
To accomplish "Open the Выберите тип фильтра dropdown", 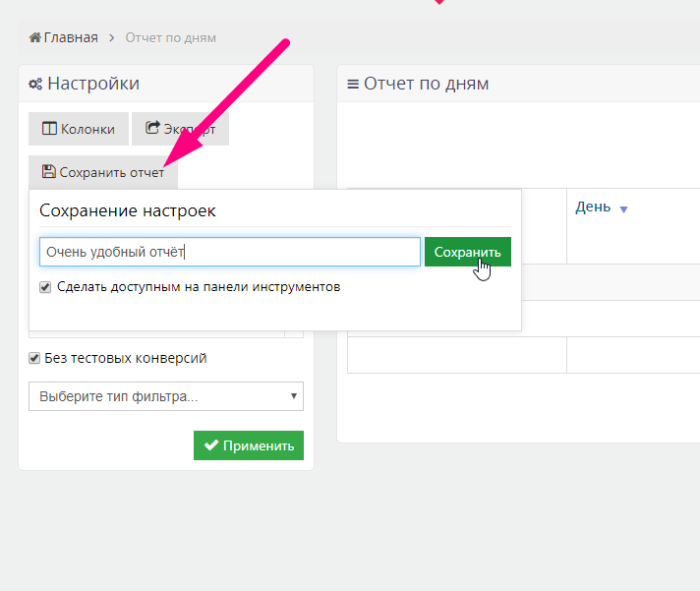I will point(166,396).
